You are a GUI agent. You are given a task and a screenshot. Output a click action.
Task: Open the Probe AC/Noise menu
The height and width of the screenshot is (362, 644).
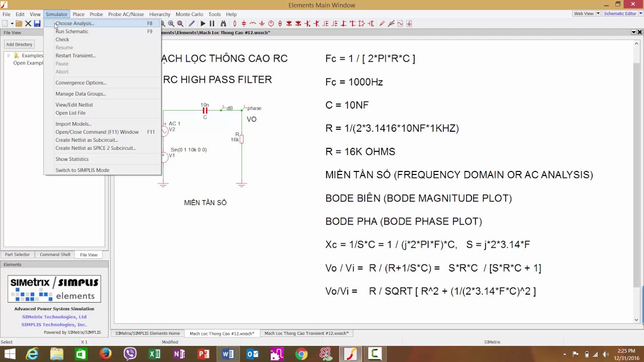(126, 14)
